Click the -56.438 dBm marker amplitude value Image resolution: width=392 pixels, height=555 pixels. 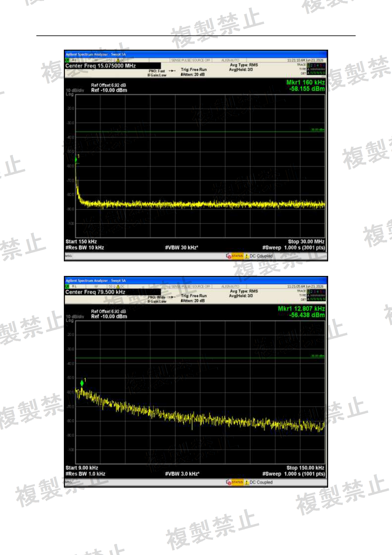(x=307, y=315)
